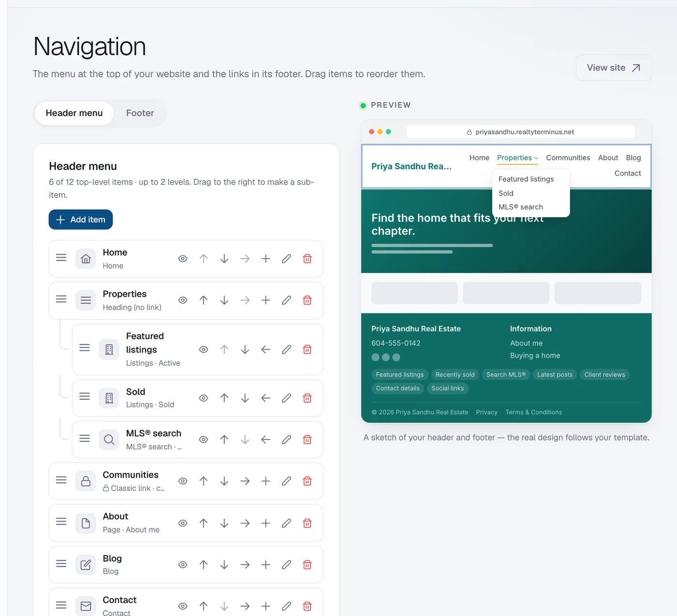Screen dimensions: 677x616
Task: Add a sub-item under Properties
Action: [x=265, y=300]
